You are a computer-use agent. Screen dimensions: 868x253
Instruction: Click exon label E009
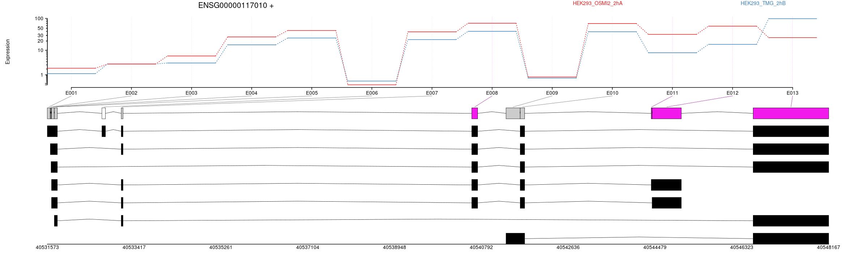pos(552,93)
